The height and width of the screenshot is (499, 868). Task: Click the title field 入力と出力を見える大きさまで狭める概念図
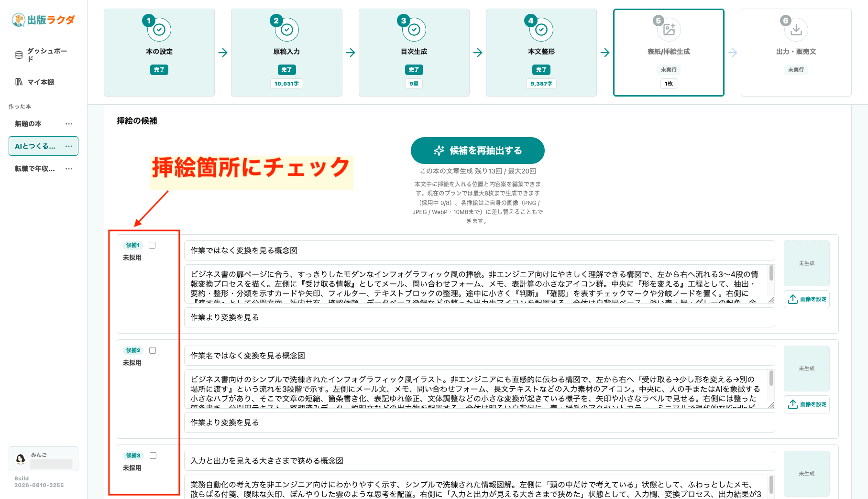(x=480, y=461)
